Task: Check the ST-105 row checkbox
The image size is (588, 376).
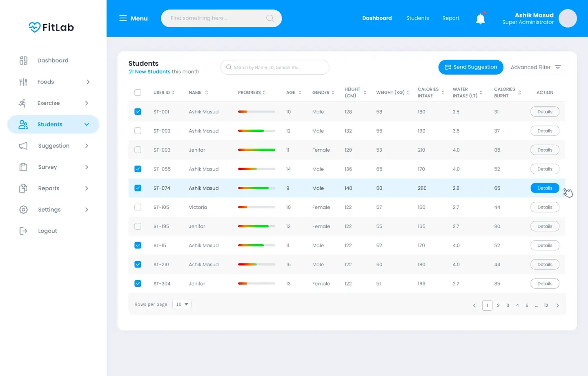Action: (138, 207)
